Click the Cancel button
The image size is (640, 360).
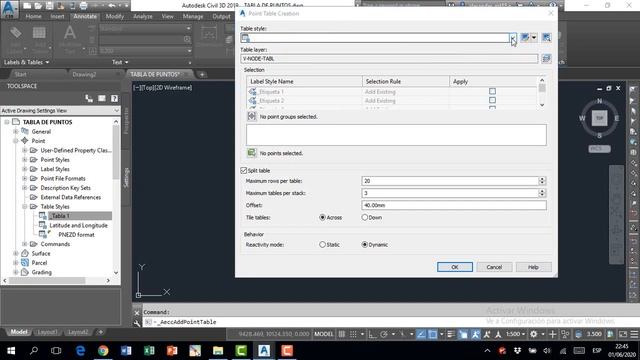494,267
